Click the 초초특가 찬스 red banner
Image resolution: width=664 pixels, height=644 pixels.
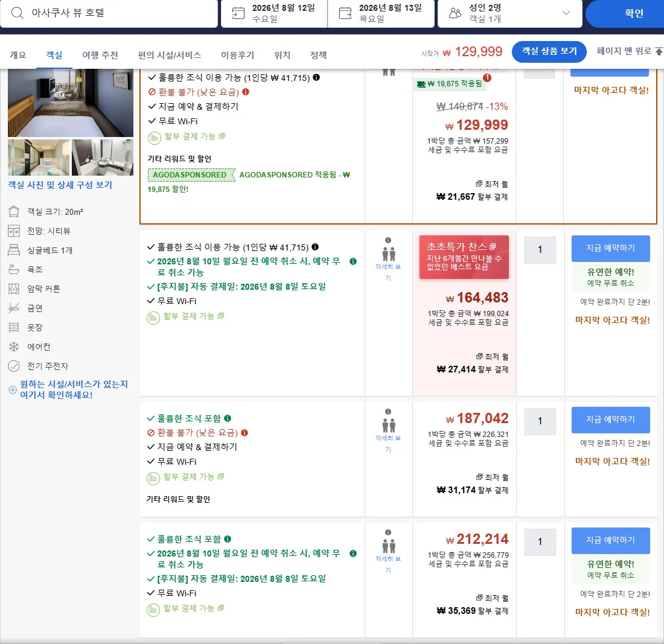[464, 257]
